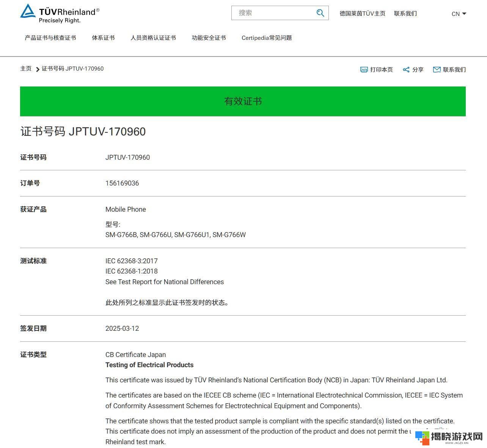
Task: Click See Test Report for National Differences
Action: [x=165, y=282]
